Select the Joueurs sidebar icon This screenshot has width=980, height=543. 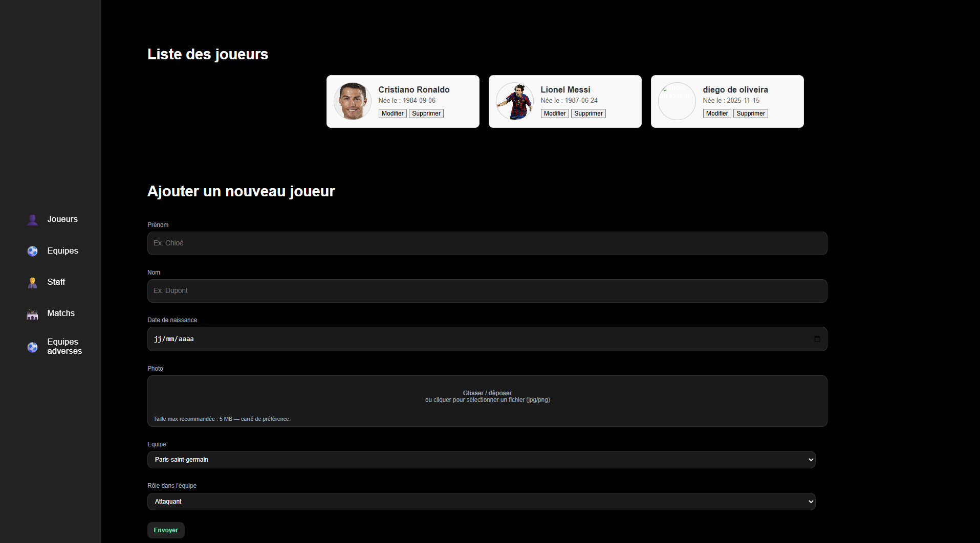(x=32, y=219)
